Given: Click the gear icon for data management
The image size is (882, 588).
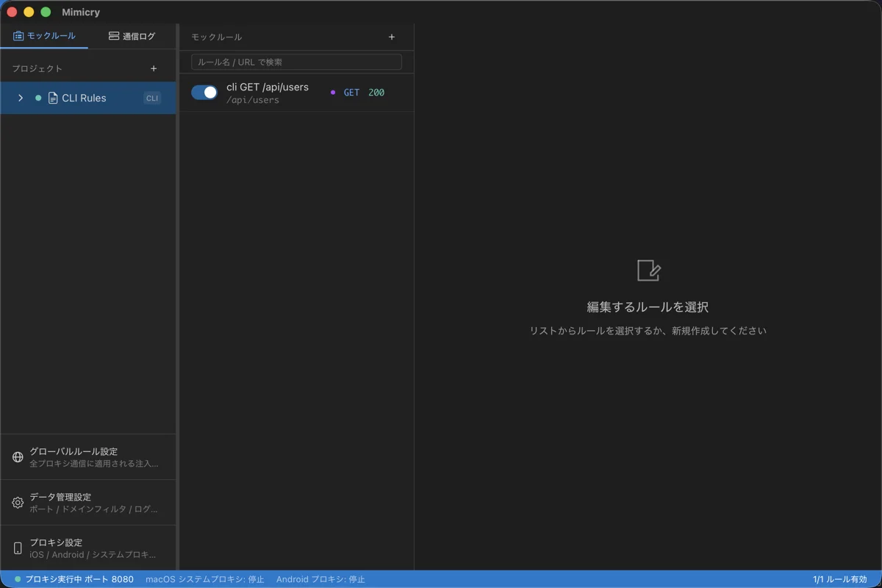Looking at the screenshot, I should coord(18,503).
